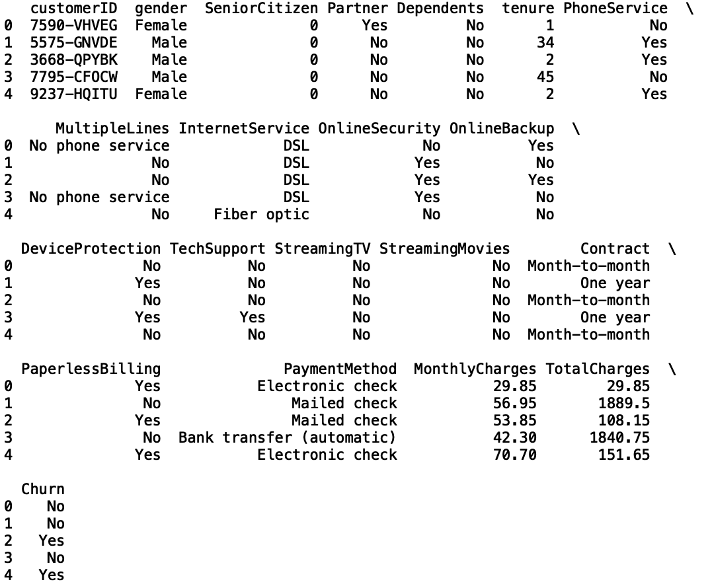
Task: Click the PaperlessBilling column header
Action: tap(91, 369)
